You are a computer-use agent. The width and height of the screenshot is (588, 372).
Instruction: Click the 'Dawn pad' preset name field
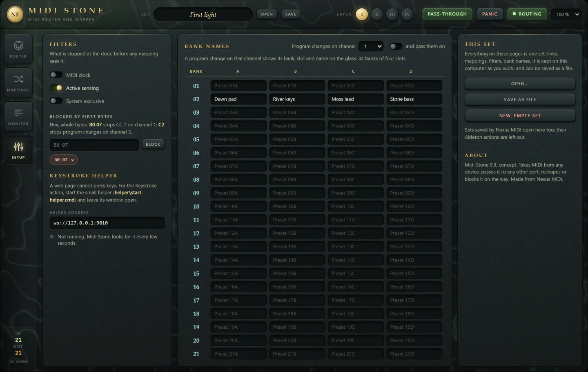pyautogui.click(x=238, y=99)
